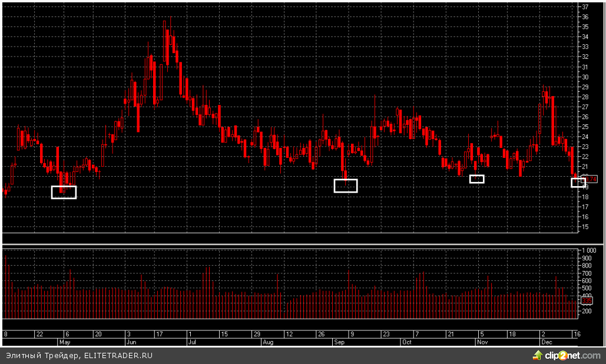Select the May month label on the time axis

[x=65, y=342]
